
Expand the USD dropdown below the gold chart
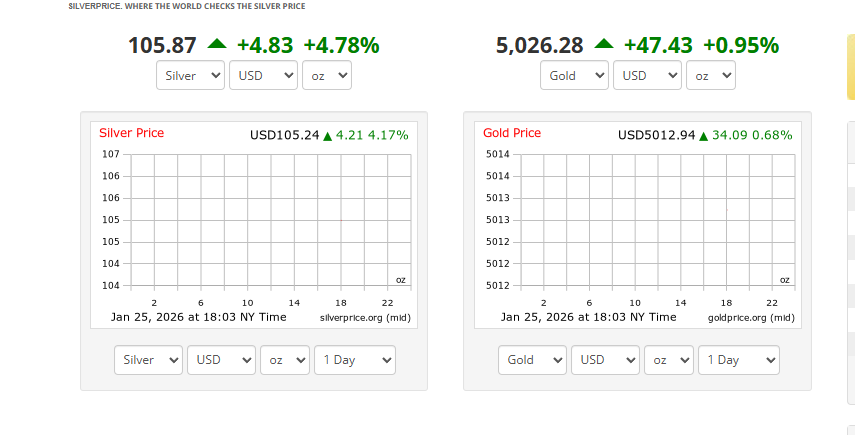click(605, 360)
